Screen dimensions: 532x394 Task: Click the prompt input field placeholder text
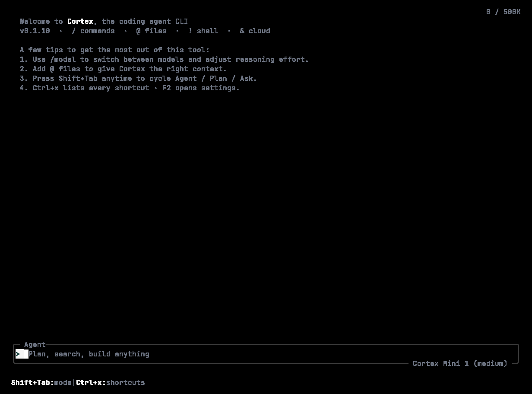coord(89,354)
